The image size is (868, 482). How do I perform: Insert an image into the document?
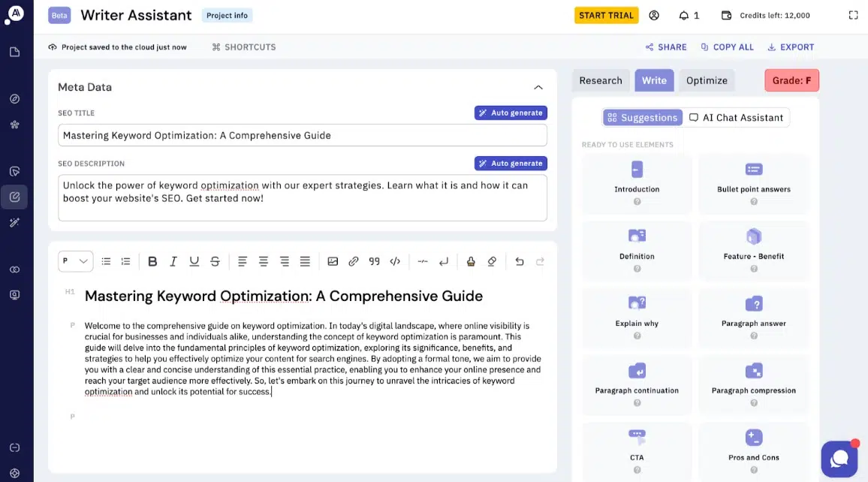[x=333, y=261]
